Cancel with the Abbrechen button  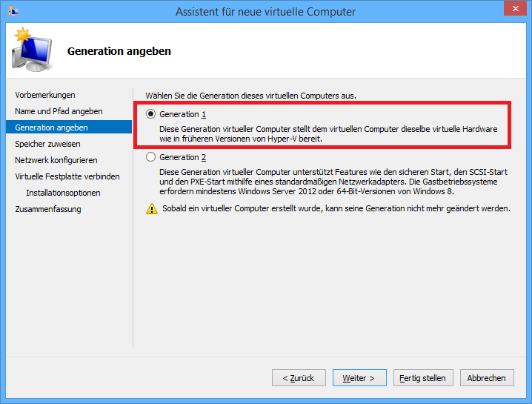[x=486, y=378]
